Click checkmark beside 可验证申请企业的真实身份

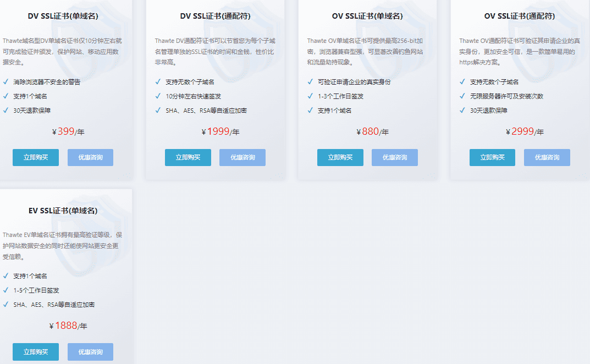(x=310, y=82)
